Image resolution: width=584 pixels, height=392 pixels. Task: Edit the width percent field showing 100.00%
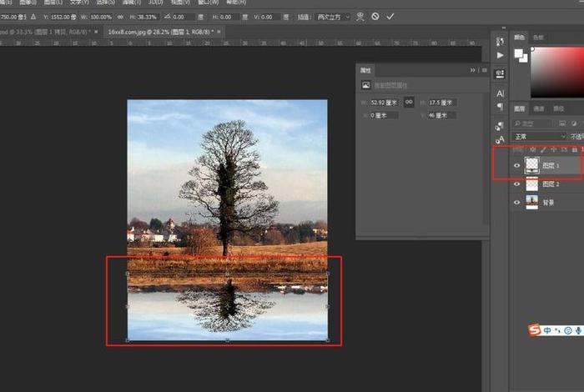[101, 18]
